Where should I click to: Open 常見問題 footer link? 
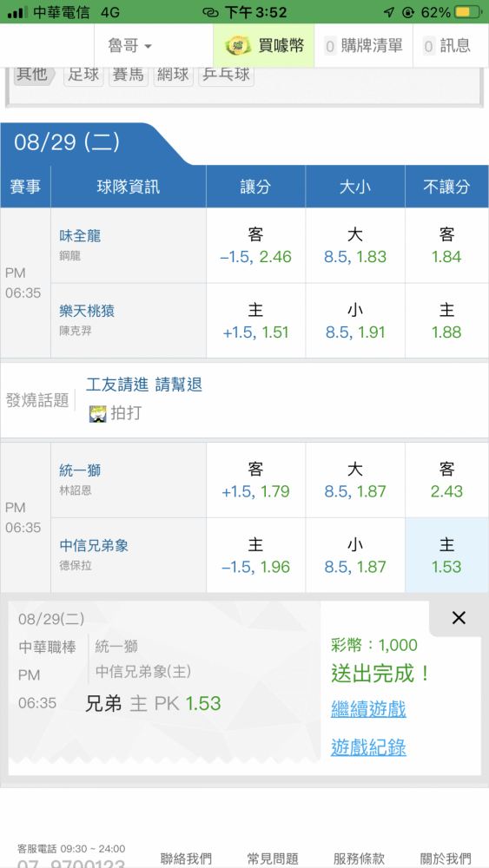point(273,858)
